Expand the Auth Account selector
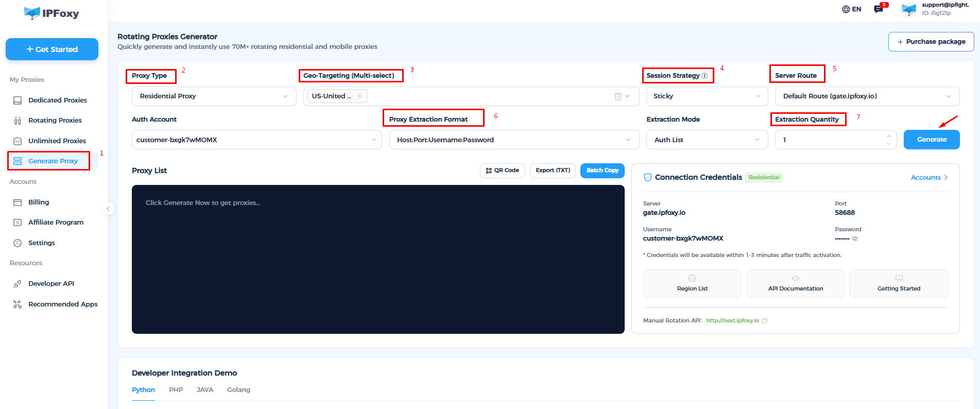This screenshot has width=980, height=409. click(257, 140)
